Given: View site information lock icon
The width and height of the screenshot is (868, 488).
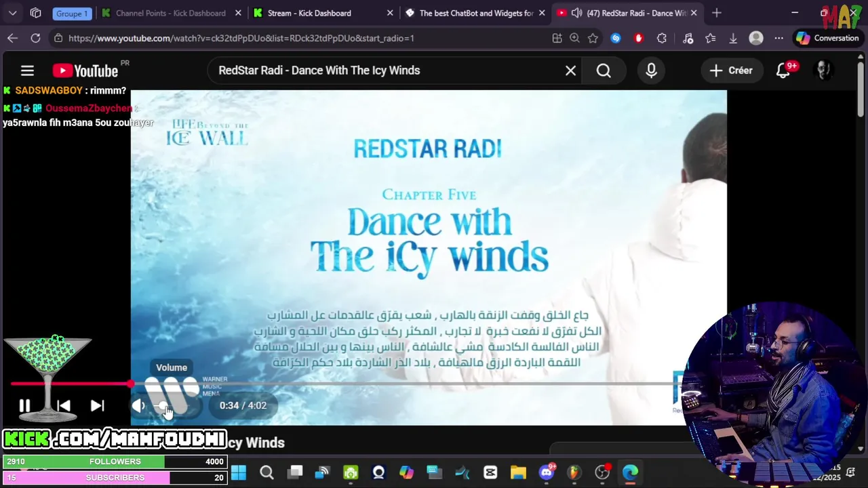Looking at the screenshot, I should [x=58, y=38].
